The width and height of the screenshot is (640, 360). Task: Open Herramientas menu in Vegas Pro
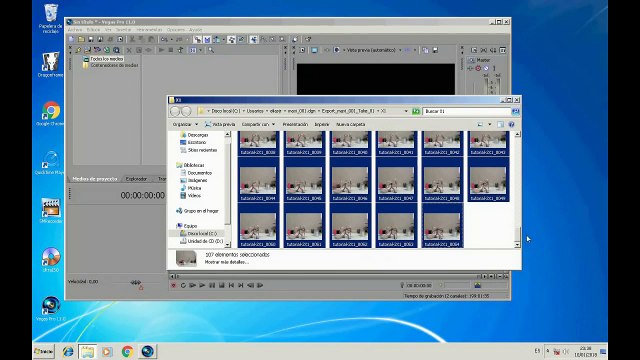coord(149,30)
